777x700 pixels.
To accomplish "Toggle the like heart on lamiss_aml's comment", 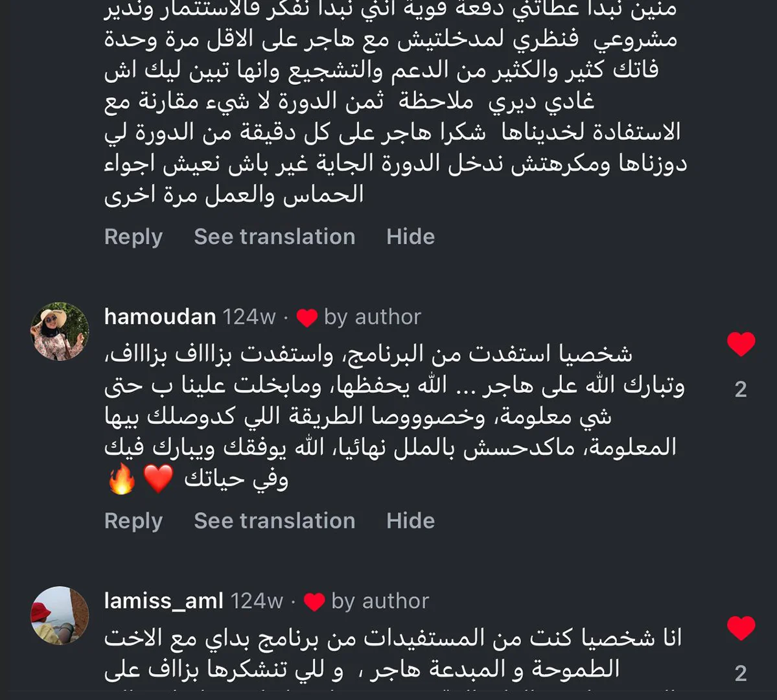I will tap(741, 627).
